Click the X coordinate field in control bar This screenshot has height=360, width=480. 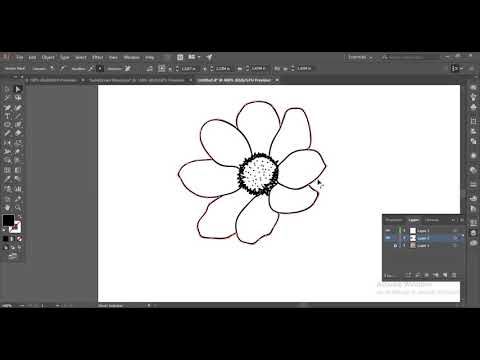tap(189, 69)
